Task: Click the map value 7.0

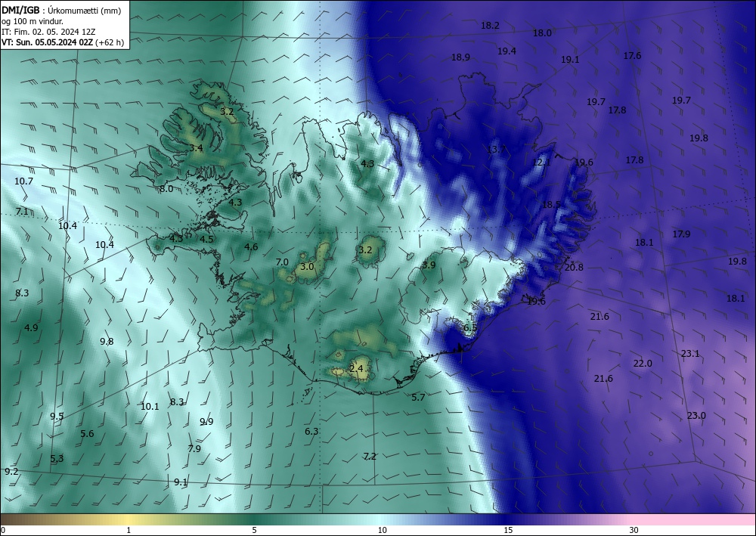Action: tap(281, 262)
